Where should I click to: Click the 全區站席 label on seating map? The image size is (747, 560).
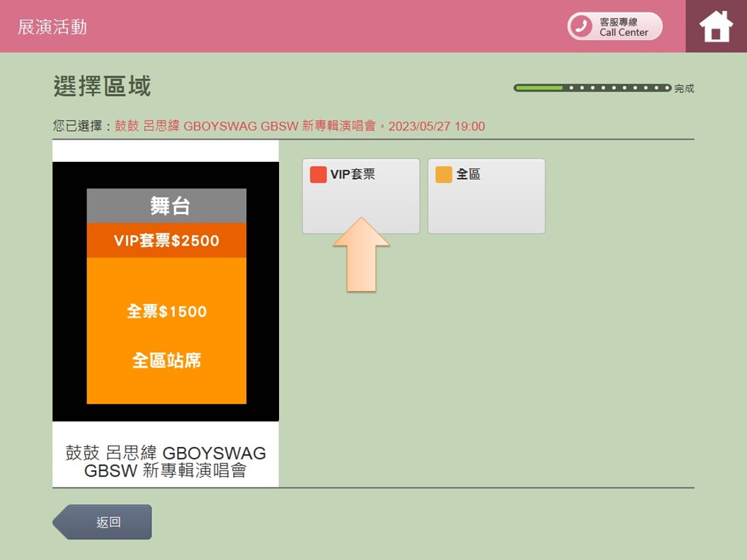(x=166, y=361)
